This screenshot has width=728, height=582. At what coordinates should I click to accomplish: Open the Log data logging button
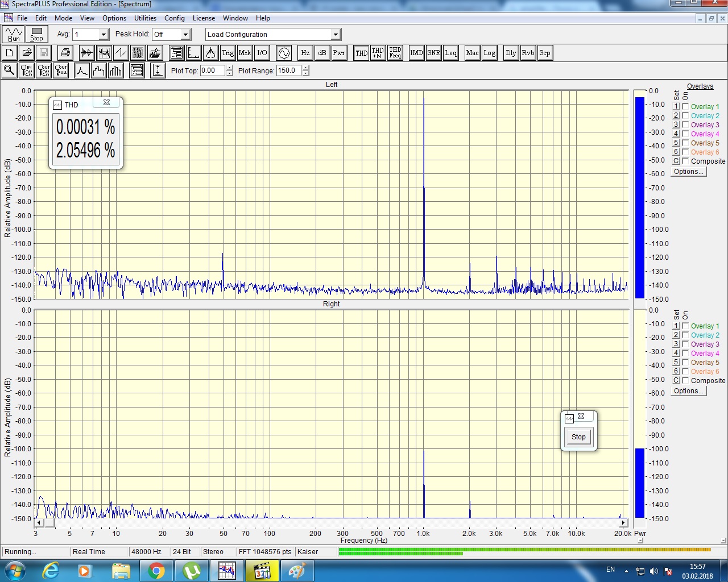click(489, 53)
